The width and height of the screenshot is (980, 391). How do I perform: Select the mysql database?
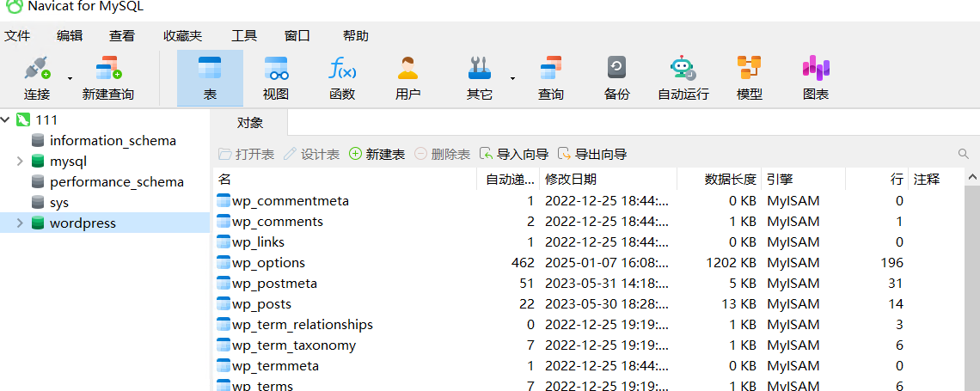coord(68,162)
